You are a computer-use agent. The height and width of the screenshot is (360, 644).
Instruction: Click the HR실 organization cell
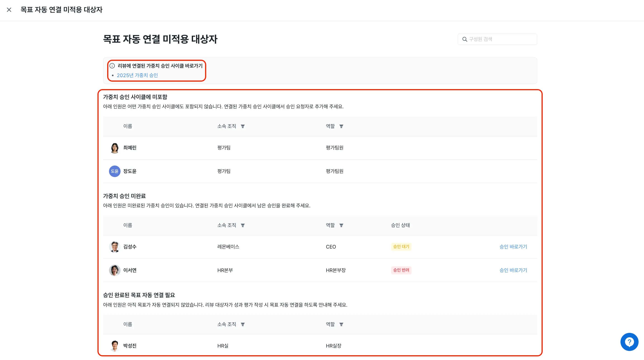click(x=223, y=346)
